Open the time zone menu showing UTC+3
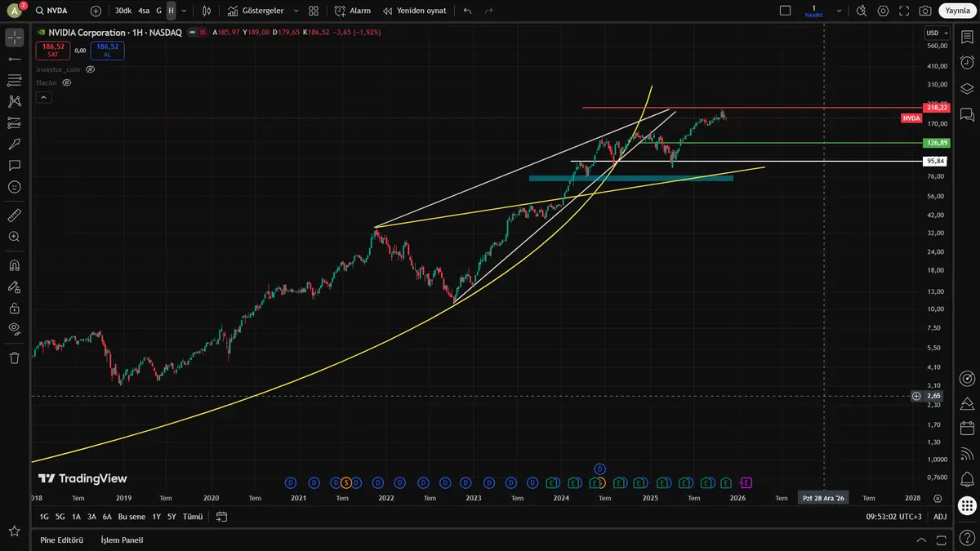The width and height of the screenshot is (980, 551). pyautogui.click(x=893, y=517)
